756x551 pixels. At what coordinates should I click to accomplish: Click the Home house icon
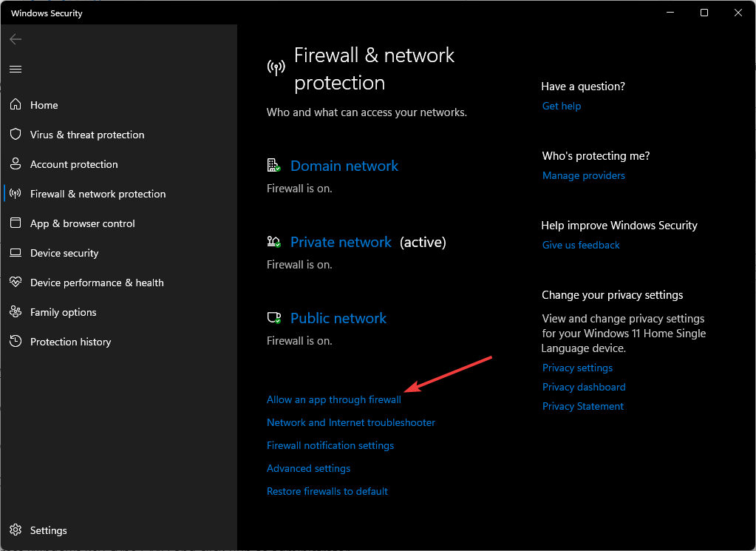coord(16,104)
